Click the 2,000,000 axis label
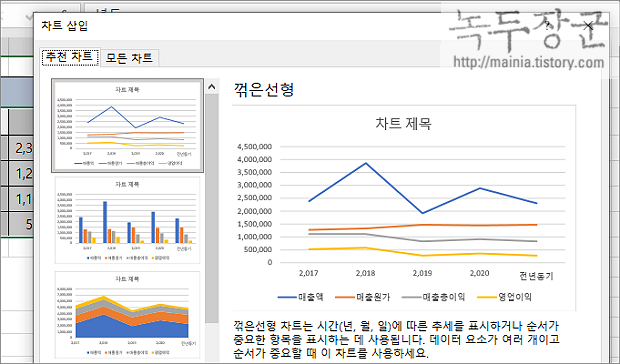The width and height of the screenshot is (620, 364). [x=254, y=211]
